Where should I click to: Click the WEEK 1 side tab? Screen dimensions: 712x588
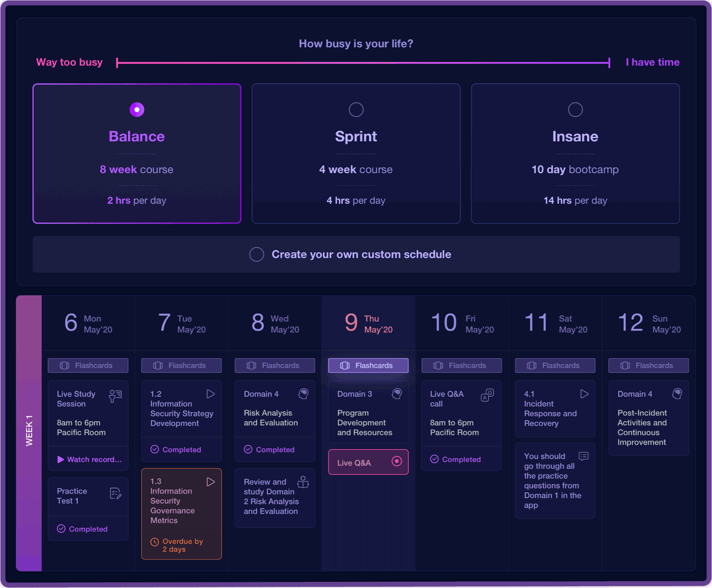29,433
